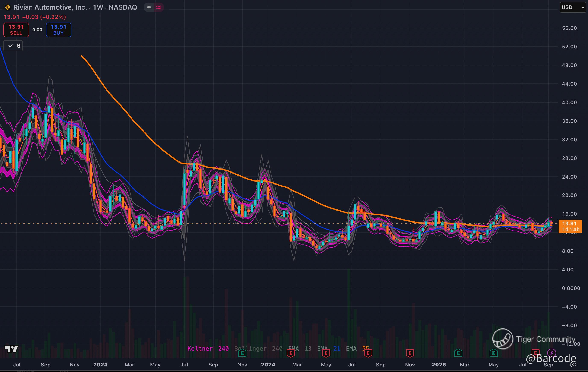Open chart settings hexagon icon at bottom right
This screenshot has width=588, height=372.
pyautogui.click(x=573, y=365)
